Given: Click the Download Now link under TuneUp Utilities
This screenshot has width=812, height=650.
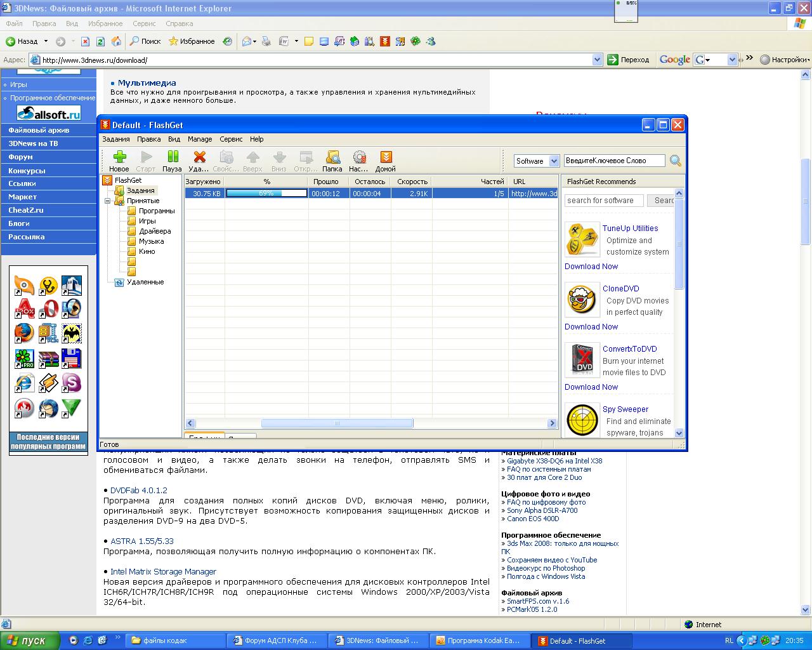Looking at the screenshot, I should [x=591, y=267].
